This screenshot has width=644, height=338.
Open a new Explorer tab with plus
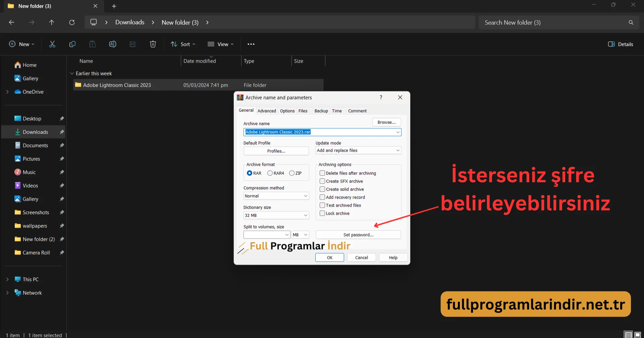click(114, 6)
